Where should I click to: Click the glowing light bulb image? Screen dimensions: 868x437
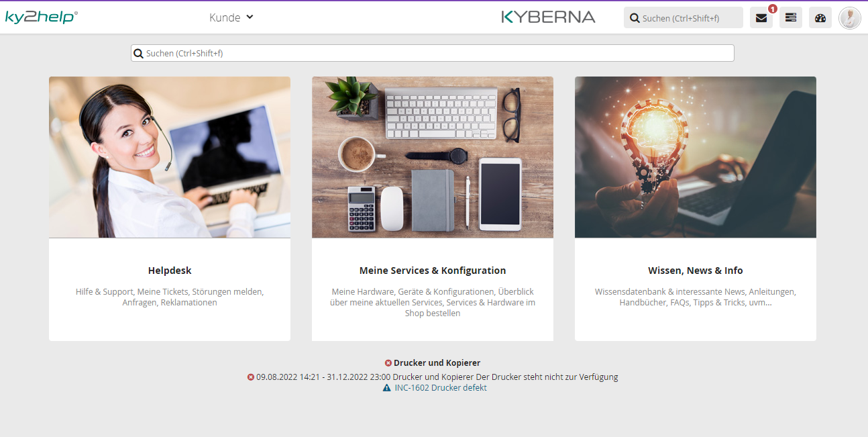coord(696,157)
